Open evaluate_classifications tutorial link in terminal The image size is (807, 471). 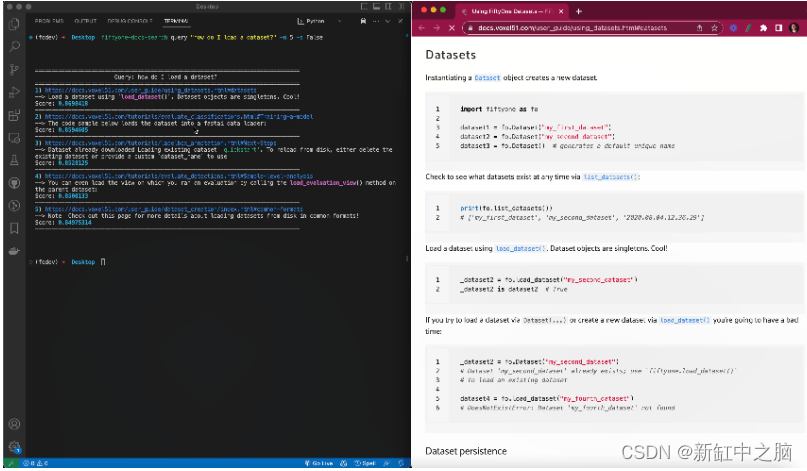pyautogui.click(x=179, y=117)
